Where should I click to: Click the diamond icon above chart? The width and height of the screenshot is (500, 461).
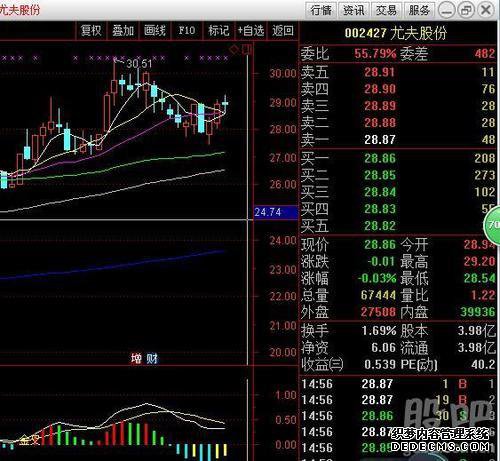point(234,50)
